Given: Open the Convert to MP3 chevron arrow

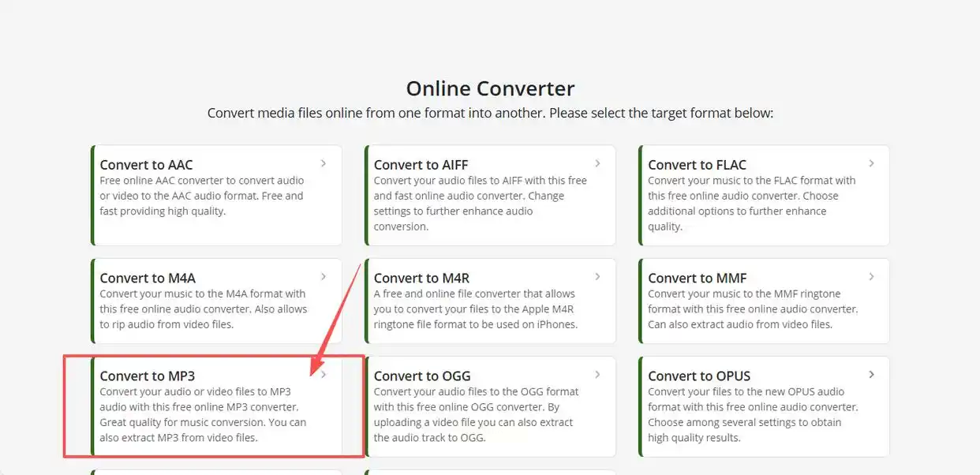Looking at the screenshot, I should coord(324,375).
